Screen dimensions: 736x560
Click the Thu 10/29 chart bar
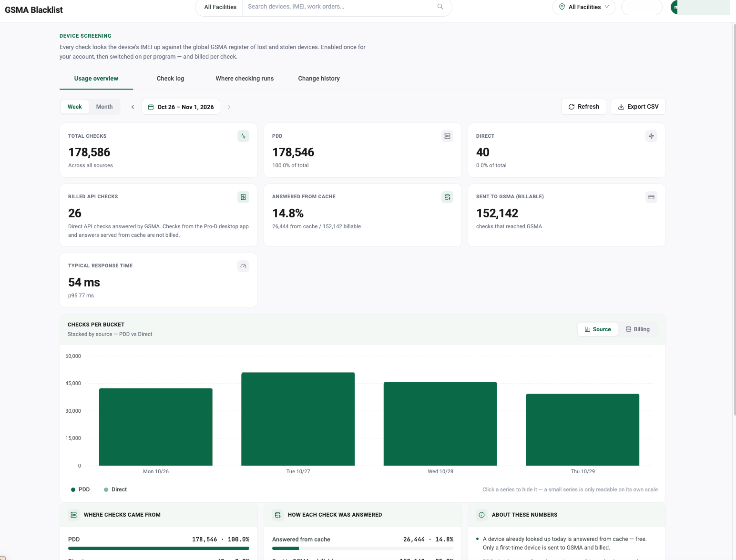pos(583,430)
